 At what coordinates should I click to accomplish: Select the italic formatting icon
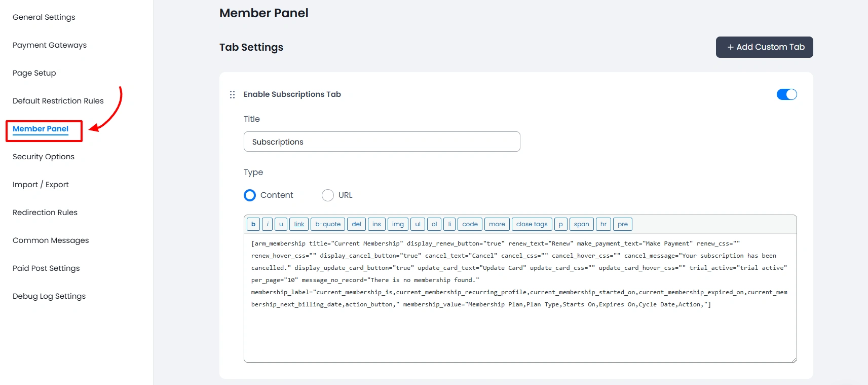click(267, 224)
